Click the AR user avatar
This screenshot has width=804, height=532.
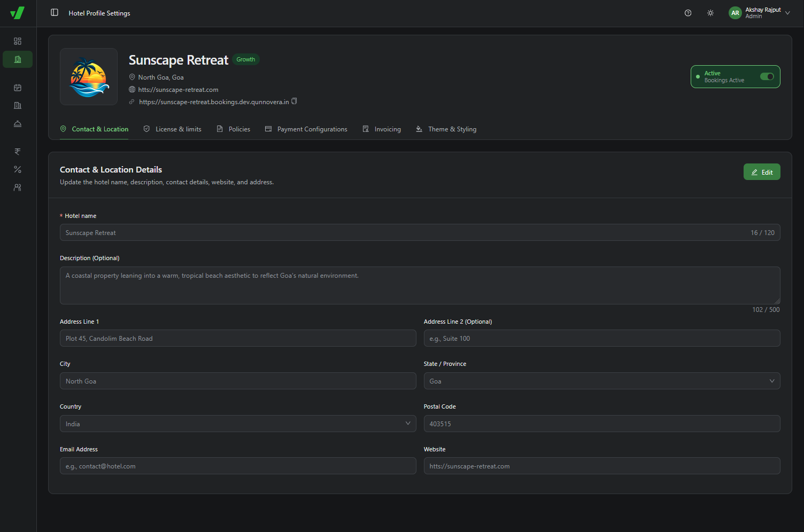[735, 13]
